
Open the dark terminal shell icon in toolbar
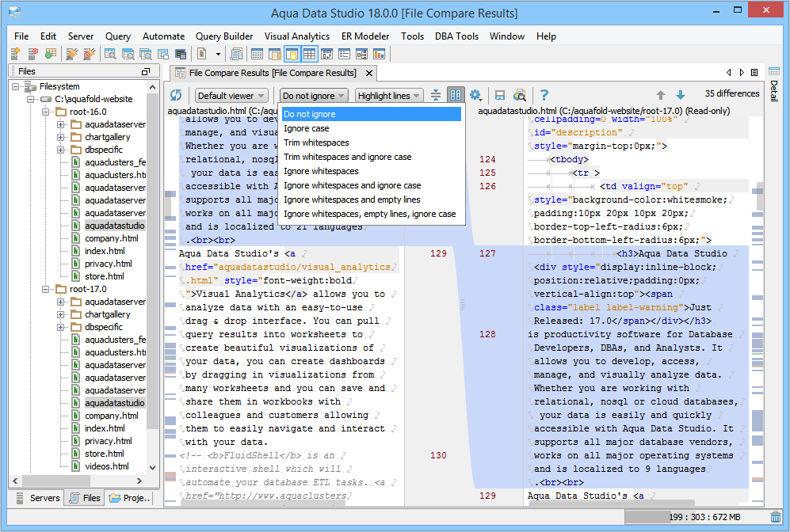181,54
